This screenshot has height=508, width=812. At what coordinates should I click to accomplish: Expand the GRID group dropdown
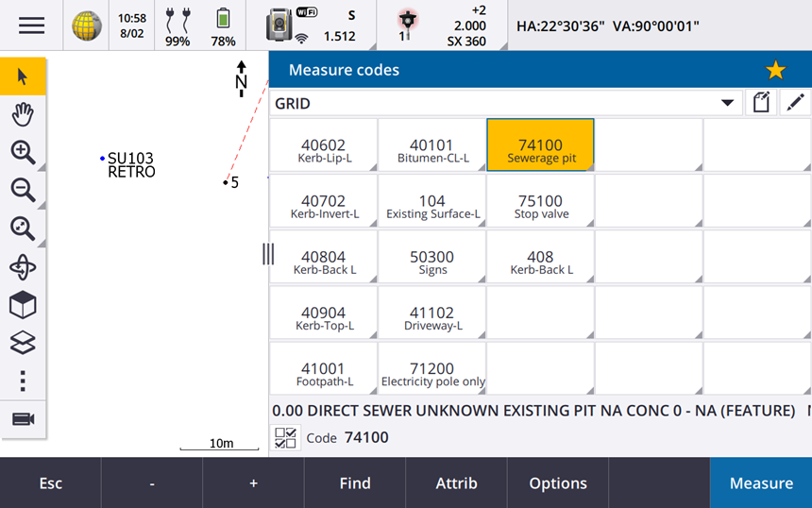pyautogui.click(x=726, y=103)
